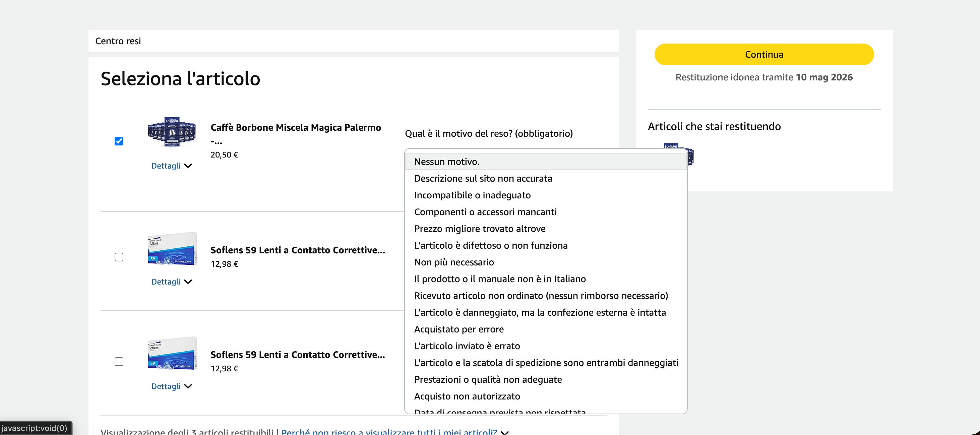Choose 'Prezzo migliore trovato altrove'
This screenshot has height=435, width=980.
click(546, 229)
